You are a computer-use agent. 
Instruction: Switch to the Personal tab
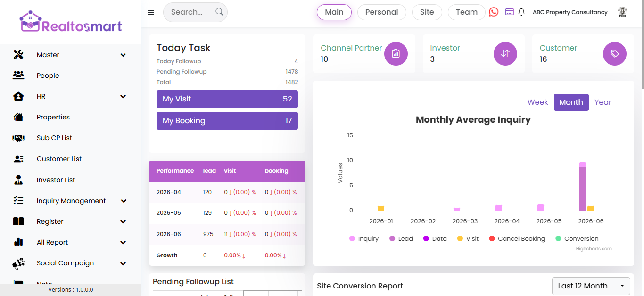click(x=381, y=12)
